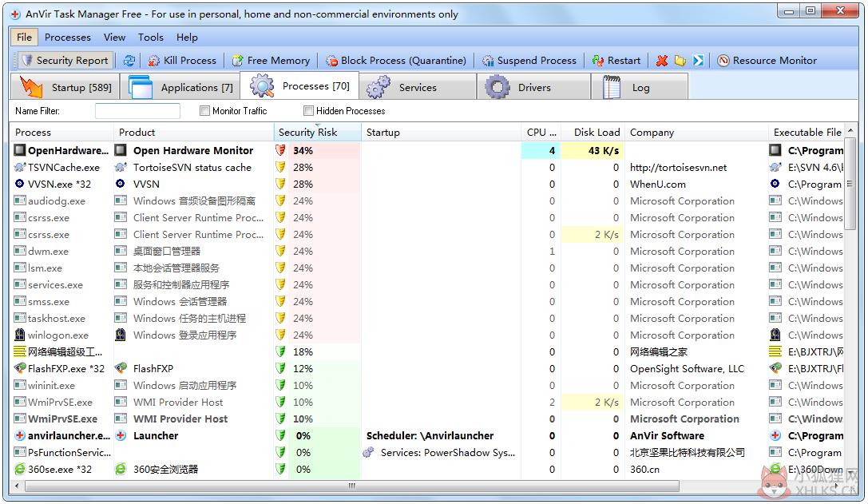Open the File menu
This screenshot has height=504, width=868.
(x=24, y=37)
